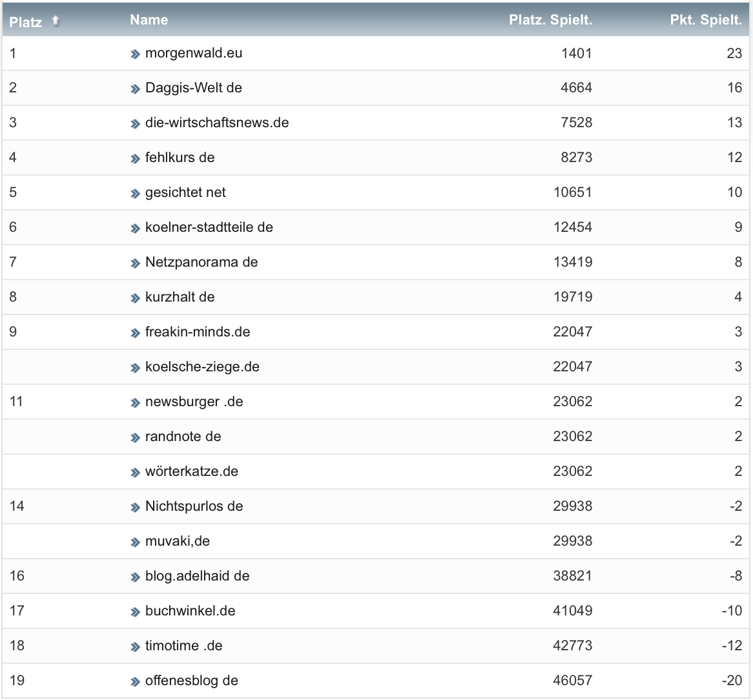753x700 pixels.
Task: Open the Netzpanorama de link
Action: click(x=201, y=262)
